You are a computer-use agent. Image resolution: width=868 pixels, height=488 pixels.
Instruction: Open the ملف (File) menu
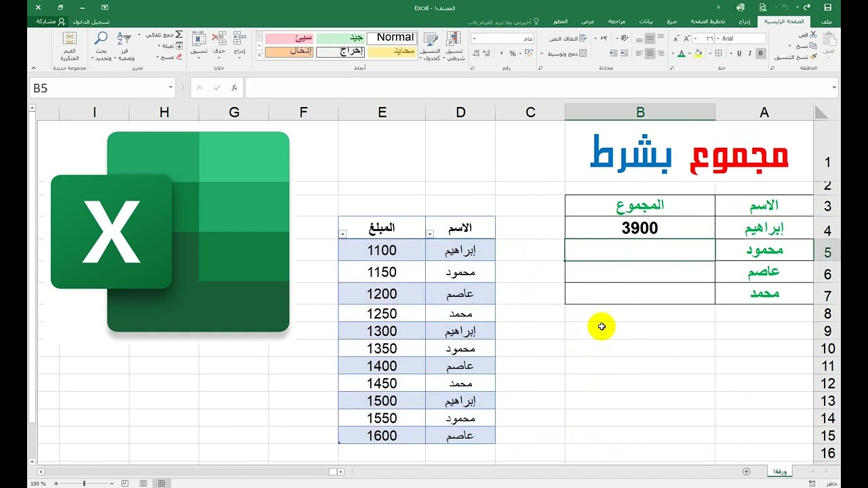click(x=827, y=22)
